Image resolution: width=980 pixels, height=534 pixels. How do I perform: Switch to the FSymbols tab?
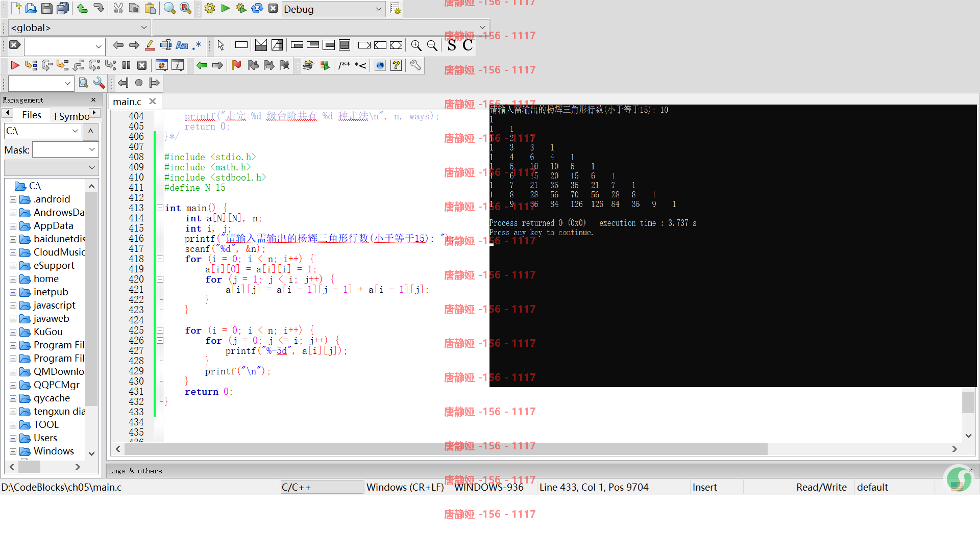coord(71,116)
